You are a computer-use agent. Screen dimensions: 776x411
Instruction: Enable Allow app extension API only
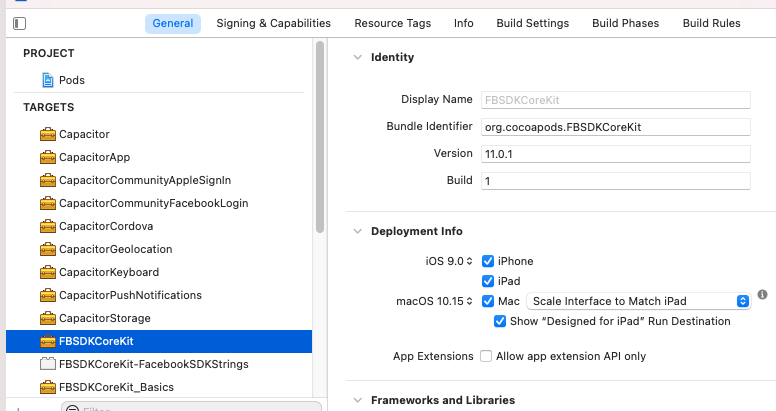[x=486, y=356]
